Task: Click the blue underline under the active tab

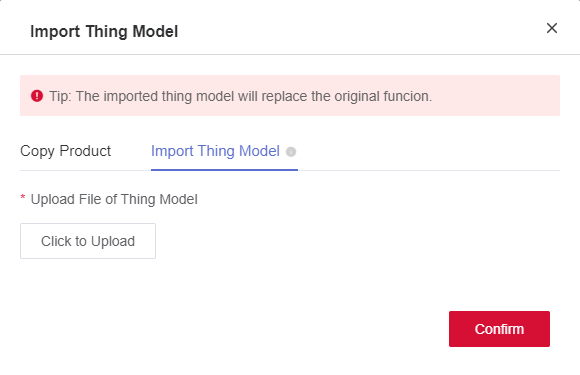Action: click(224, 170)
